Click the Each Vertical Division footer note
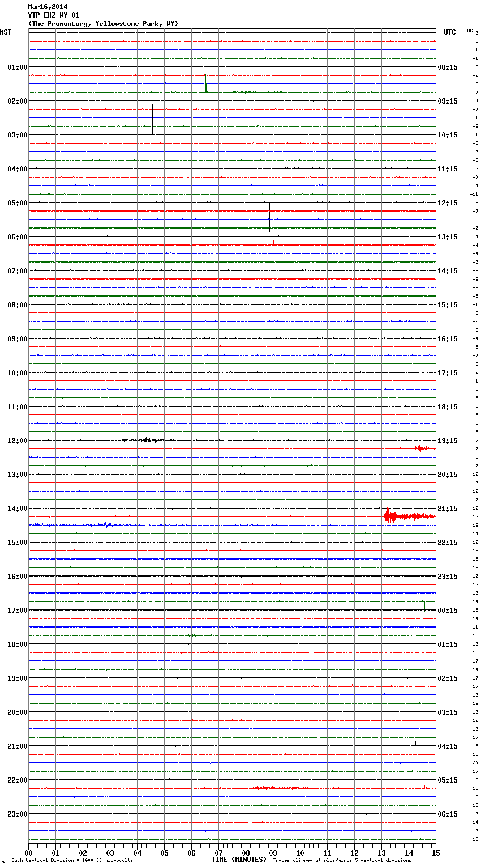 coord(72,861)
